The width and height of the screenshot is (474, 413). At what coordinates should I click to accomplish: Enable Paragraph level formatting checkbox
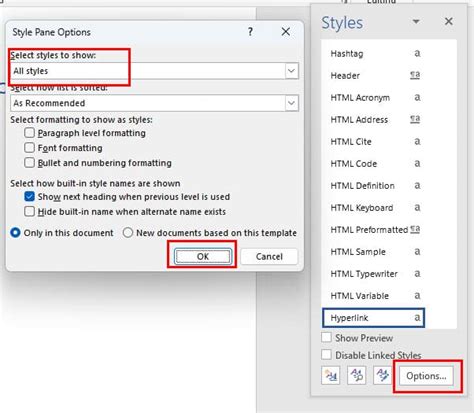tap(29, 133)
